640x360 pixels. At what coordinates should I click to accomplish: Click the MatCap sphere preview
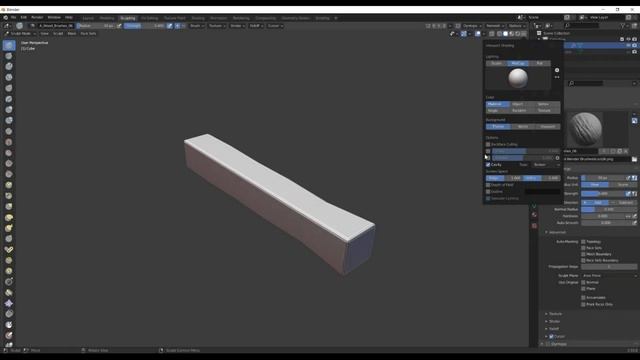(x=518, y=78)
